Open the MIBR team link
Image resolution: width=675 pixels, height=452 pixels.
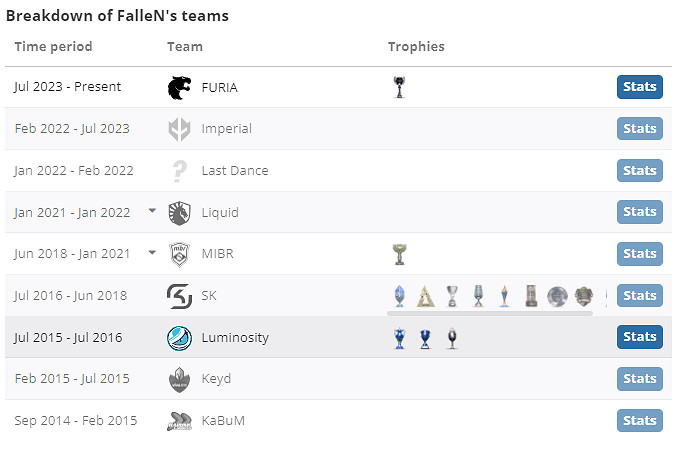(217, 254)
